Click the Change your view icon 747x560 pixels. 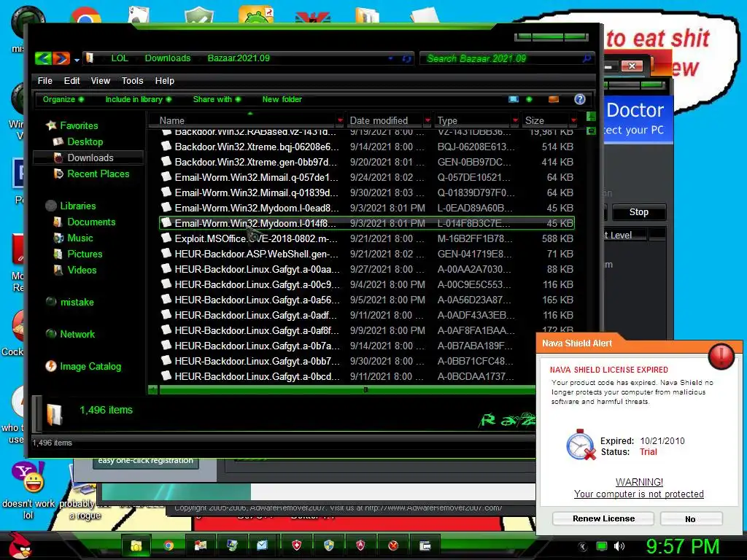[x=514, y=99]
